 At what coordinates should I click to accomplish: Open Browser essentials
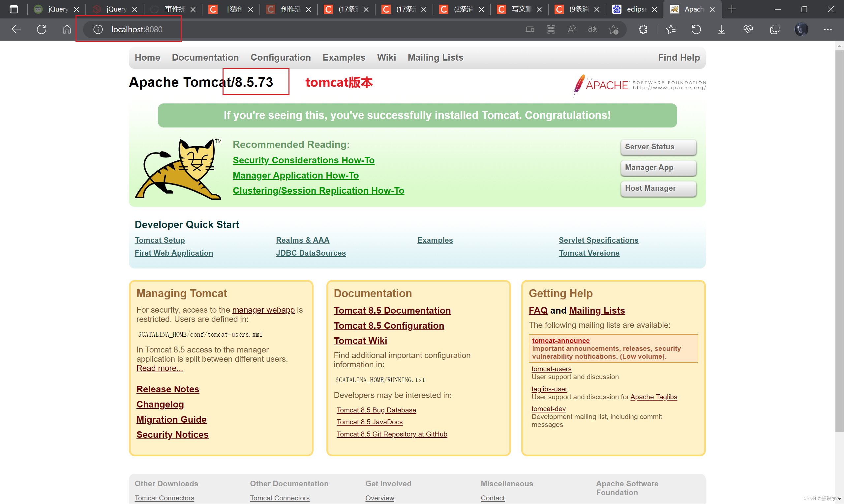click(x=748, y=29)
